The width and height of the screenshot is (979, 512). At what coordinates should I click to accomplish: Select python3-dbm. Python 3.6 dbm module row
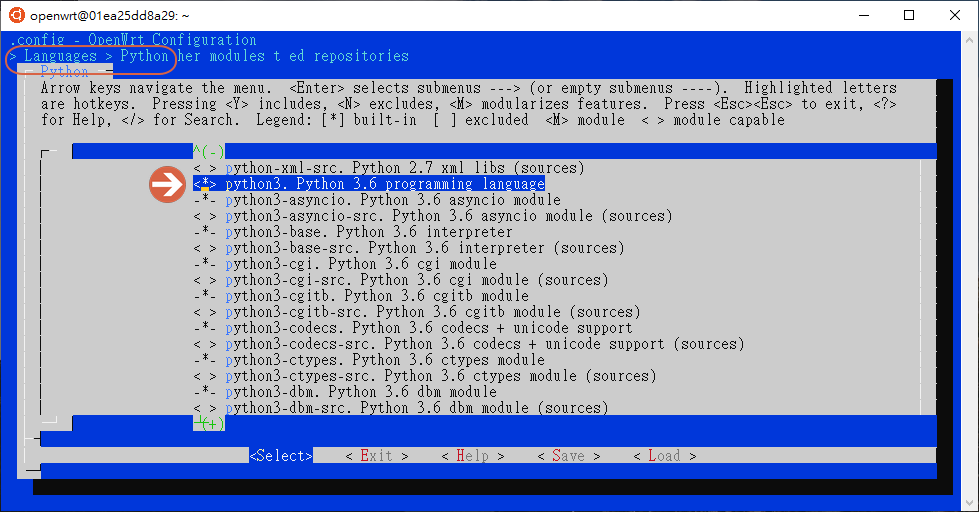pos(361,393)
